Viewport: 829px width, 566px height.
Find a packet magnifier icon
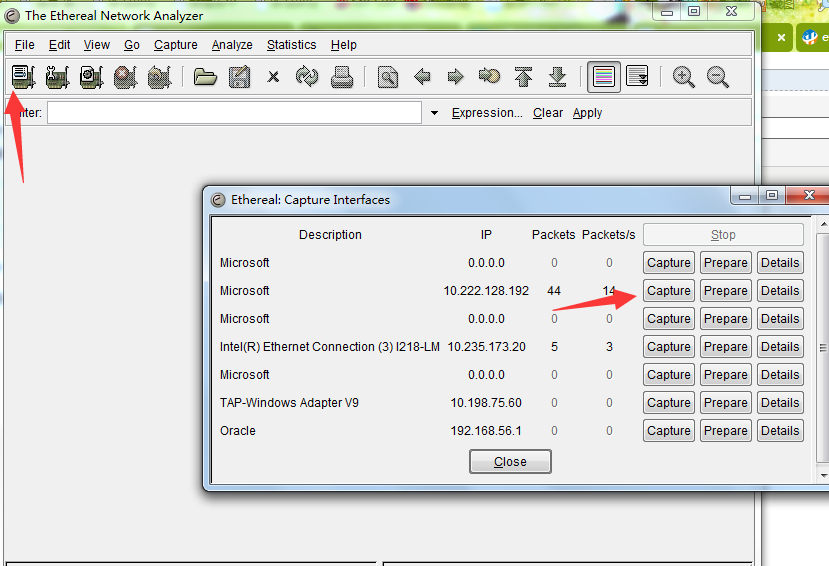388,77
